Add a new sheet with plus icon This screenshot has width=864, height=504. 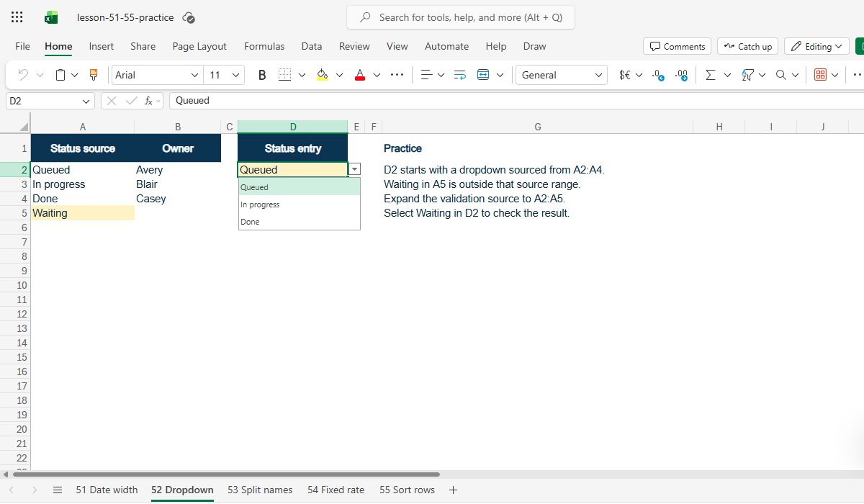pyautogui.click(x=453, y=490)
